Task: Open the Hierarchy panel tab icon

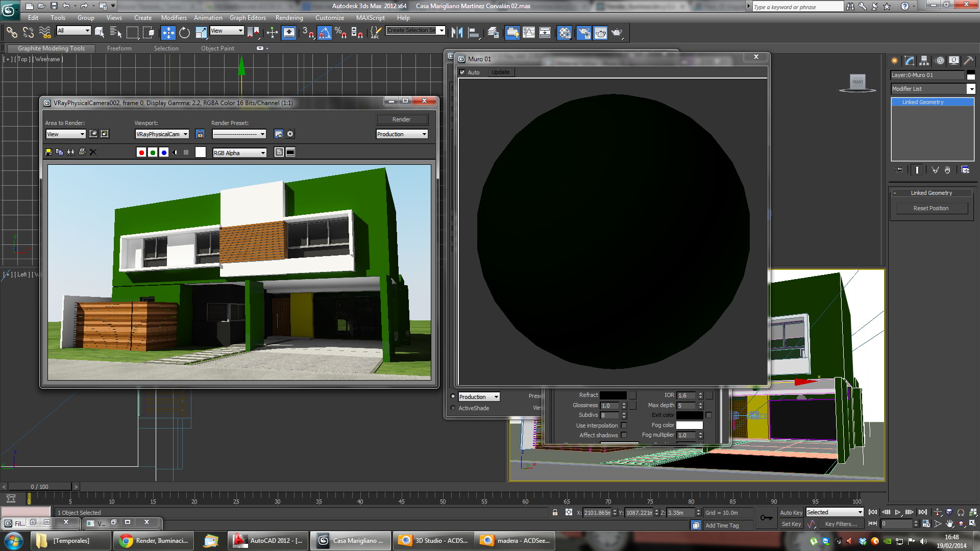Action: tap(924, 60)
